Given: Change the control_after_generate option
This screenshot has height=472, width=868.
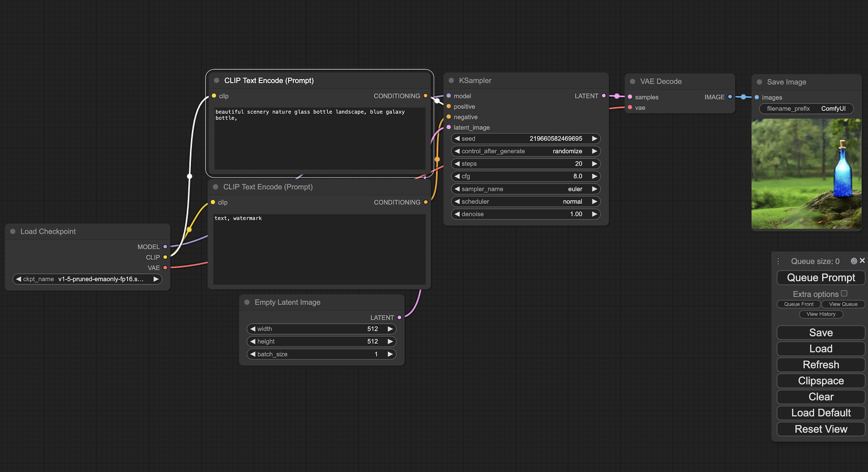Looking at the screenshot, I should pos(525,151).
